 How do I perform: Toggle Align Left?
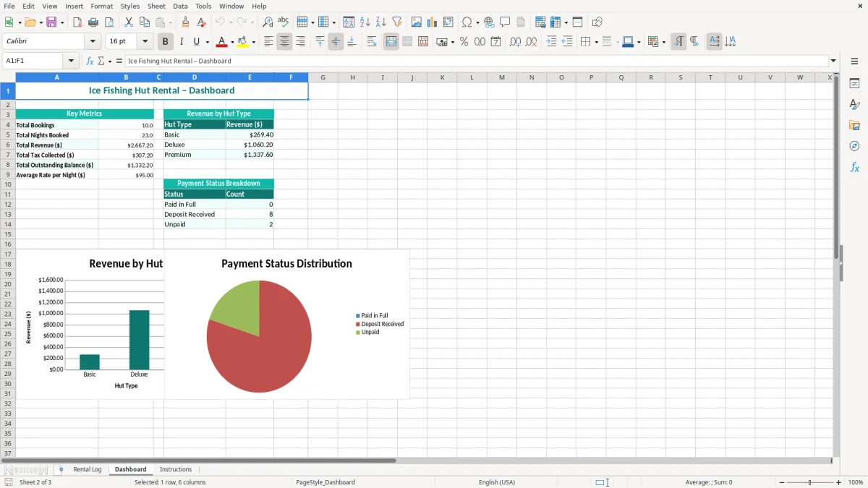tap(268, 42)
